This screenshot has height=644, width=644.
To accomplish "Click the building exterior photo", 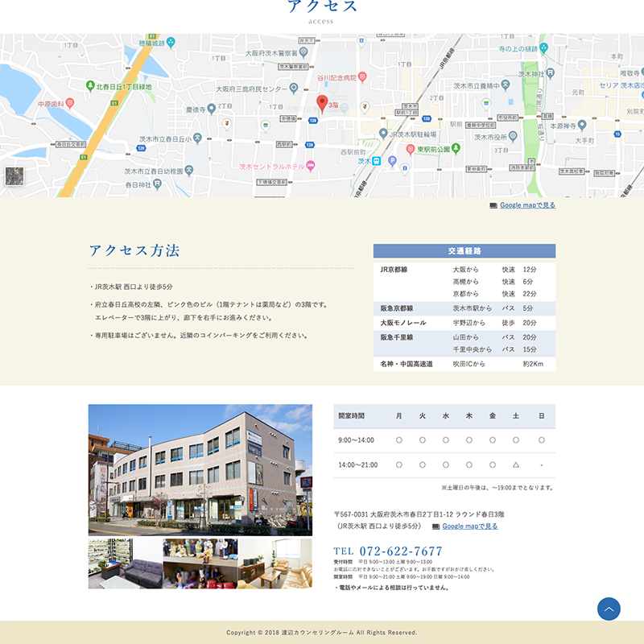I will pyautogui.click(x=200, y=470).
